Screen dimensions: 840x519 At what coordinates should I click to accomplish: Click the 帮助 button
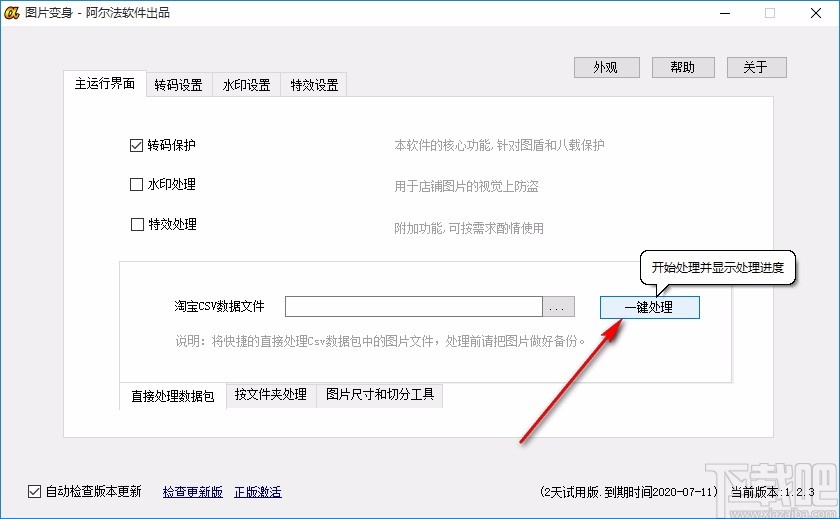[683, 67]
